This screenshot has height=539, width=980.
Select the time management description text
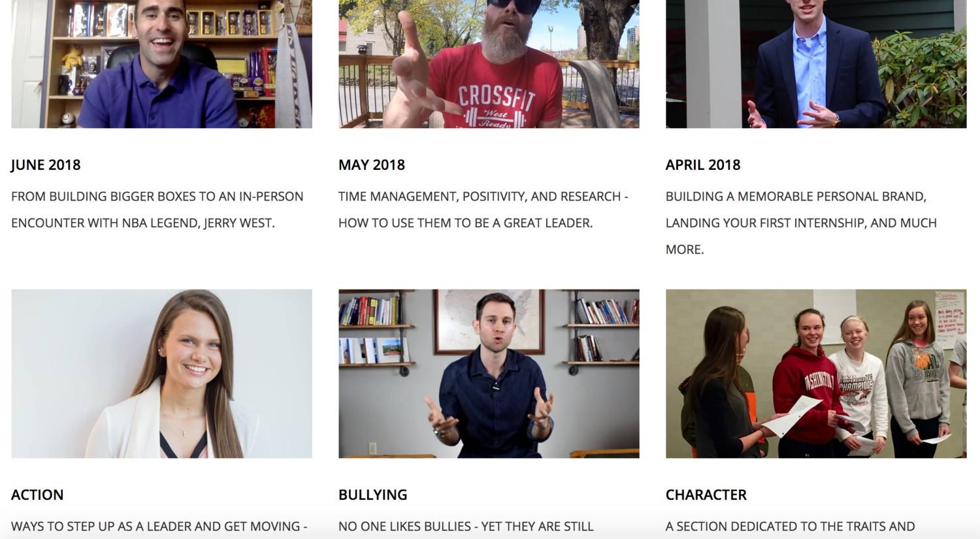pyautogui.click(x=483, y=210)
